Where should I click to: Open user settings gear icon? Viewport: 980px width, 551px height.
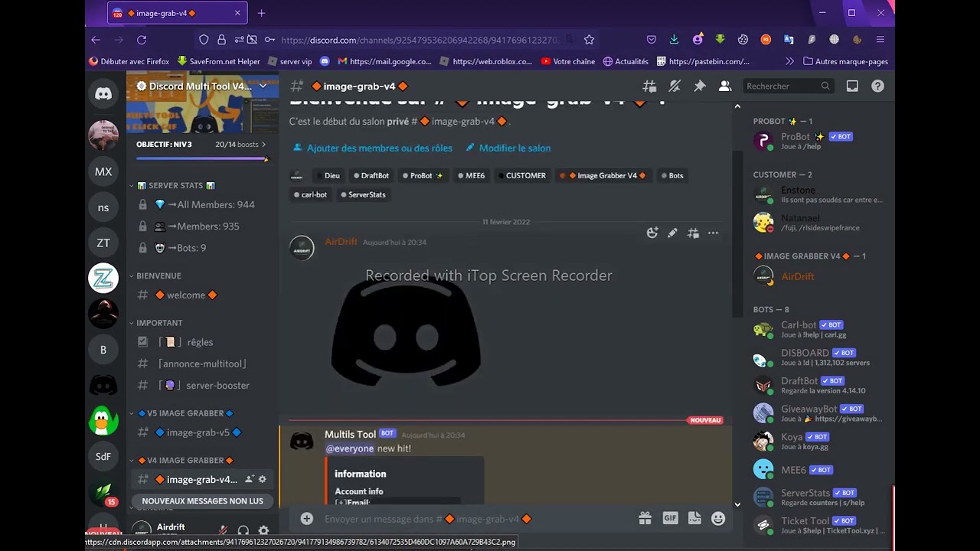[263, 530]
